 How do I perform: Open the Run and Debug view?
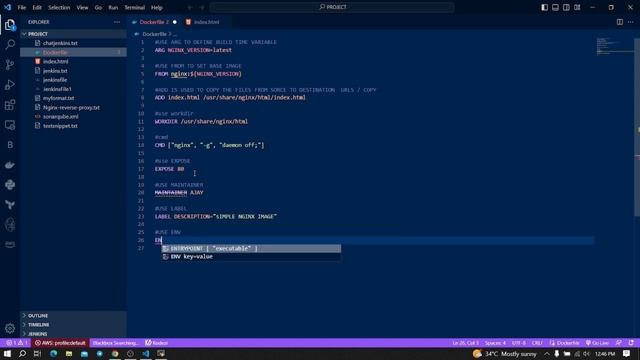10,84
